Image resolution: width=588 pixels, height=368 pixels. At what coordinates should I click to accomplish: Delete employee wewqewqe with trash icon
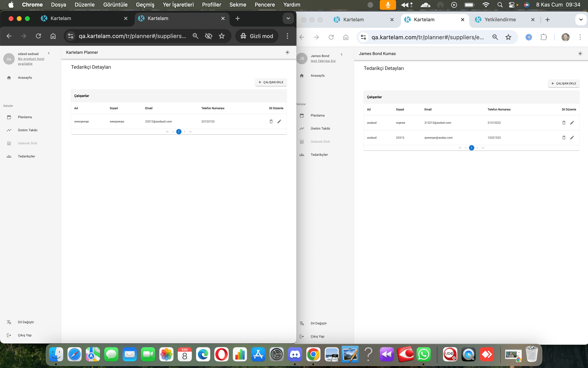click(271, 121)
